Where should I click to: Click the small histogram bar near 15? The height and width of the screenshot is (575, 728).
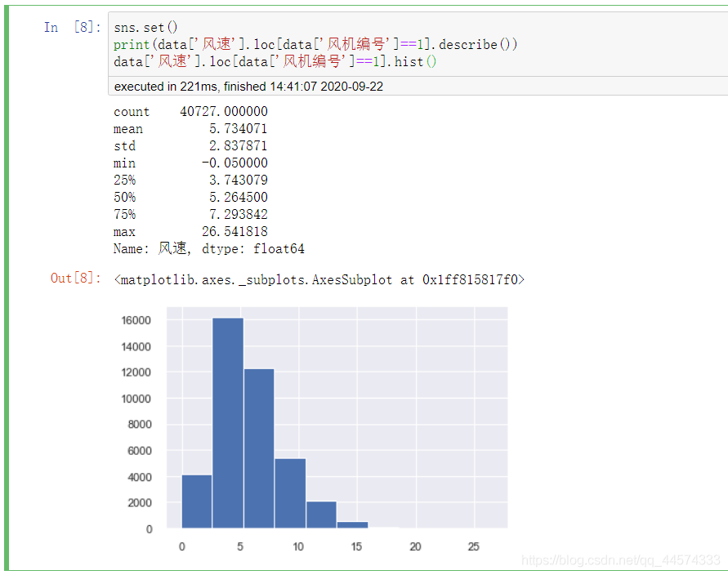[352, 525]
